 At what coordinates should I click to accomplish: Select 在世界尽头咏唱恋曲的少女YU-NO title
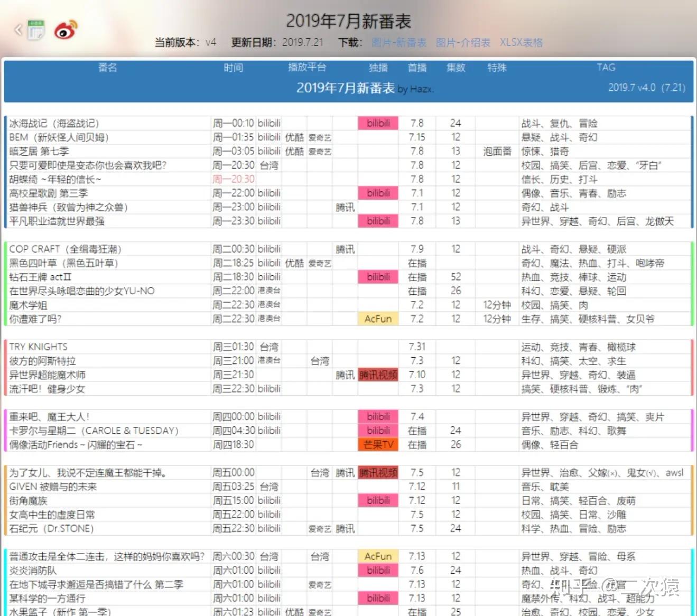pos(82,291)
